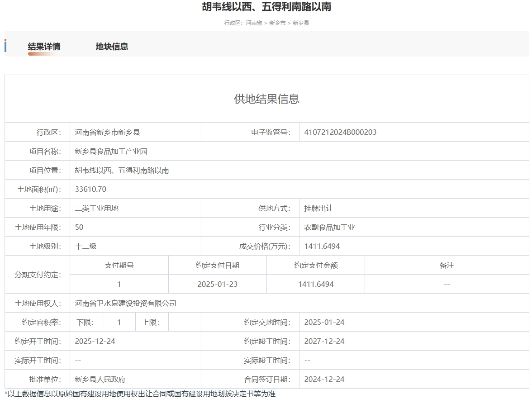
Task: Select agreed start date 2025-12-24
Action: 95,341
